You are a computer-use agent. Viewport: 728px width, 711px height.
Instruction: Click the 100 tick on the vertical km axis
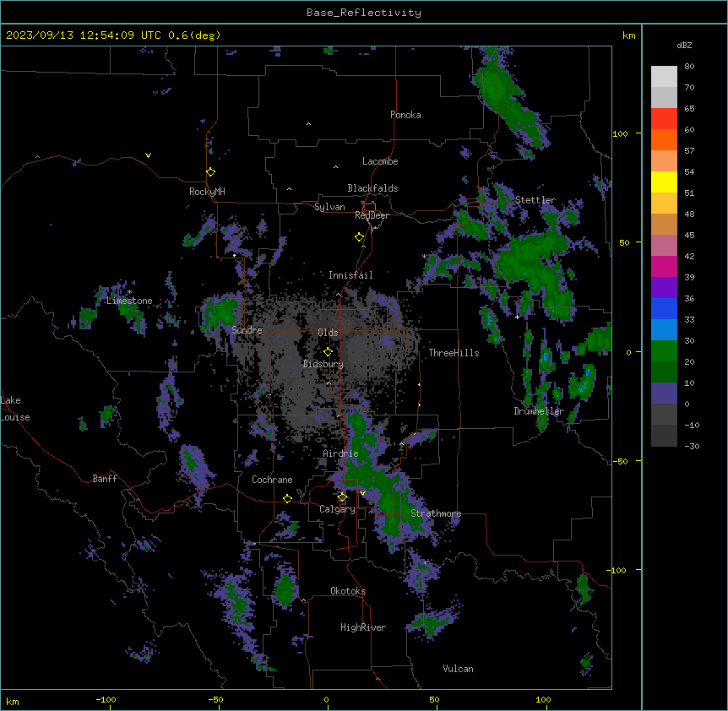(x=620, y=133)
